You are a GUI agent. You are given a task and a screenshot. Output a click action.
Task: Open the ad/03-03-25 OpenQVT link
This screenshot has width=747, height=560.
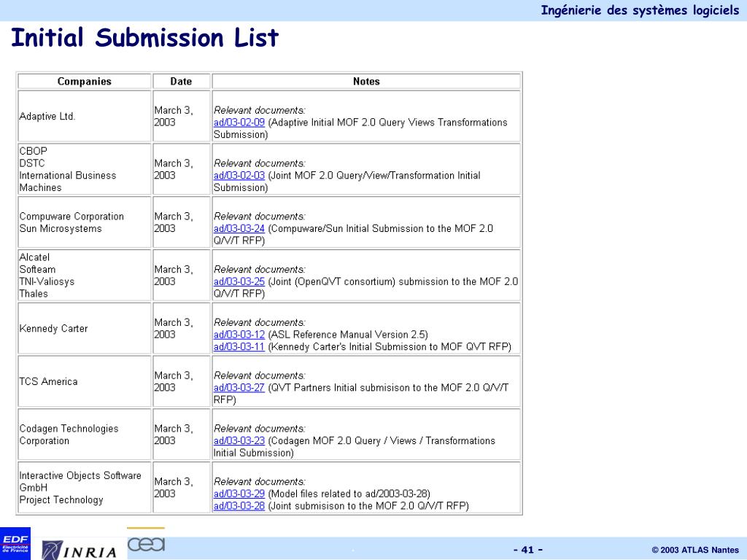[x=239, y=281]
